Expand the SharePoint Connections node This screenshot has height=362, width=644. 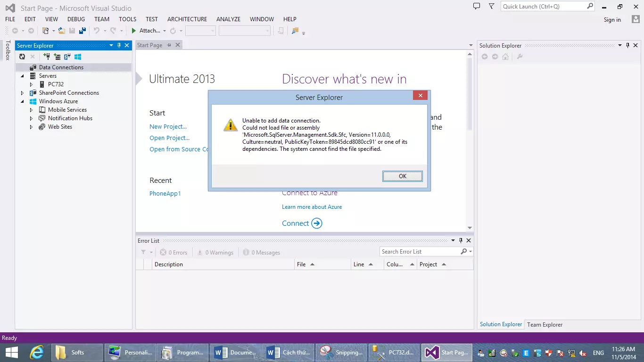point(22,93)
